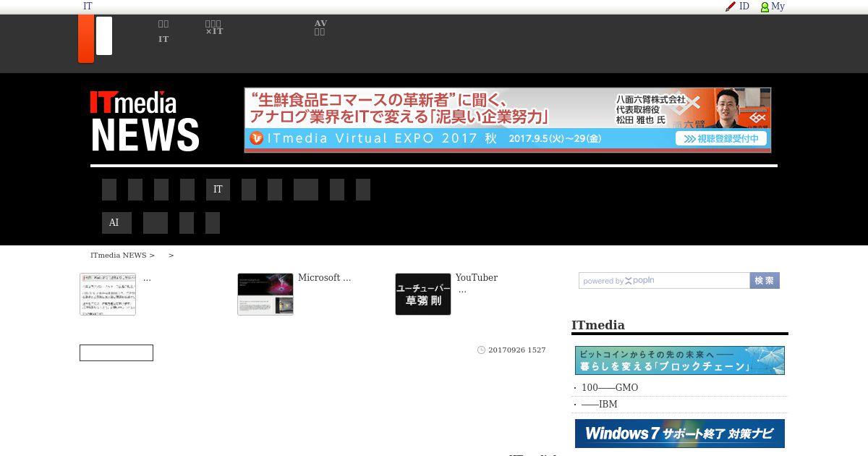Image resolution: width=868 pixels, height=456 pixels.
Task: Click the green user icon beside My
Action: click(x=765, y=7)
